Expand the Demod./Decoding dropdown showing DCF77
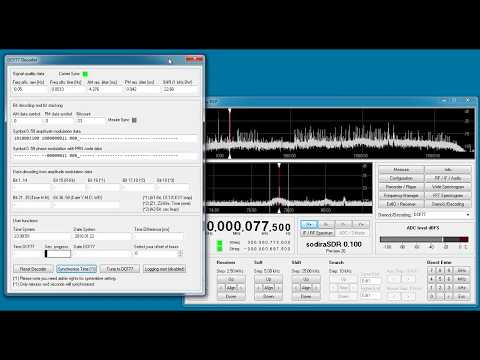The height and width of the screenshot is (360, 480). click(x=468, y=215)
